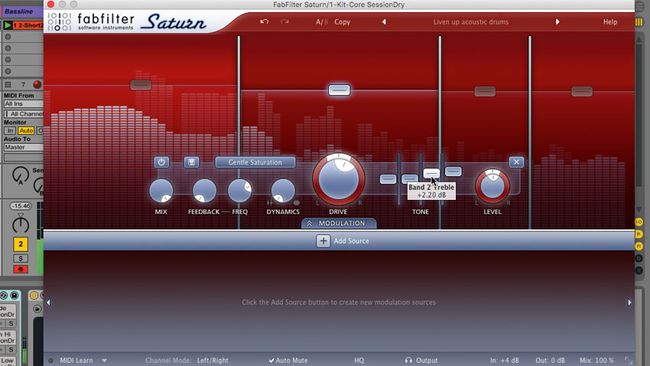Open the Help menu

pyautogui.click(x=610, y=22)
